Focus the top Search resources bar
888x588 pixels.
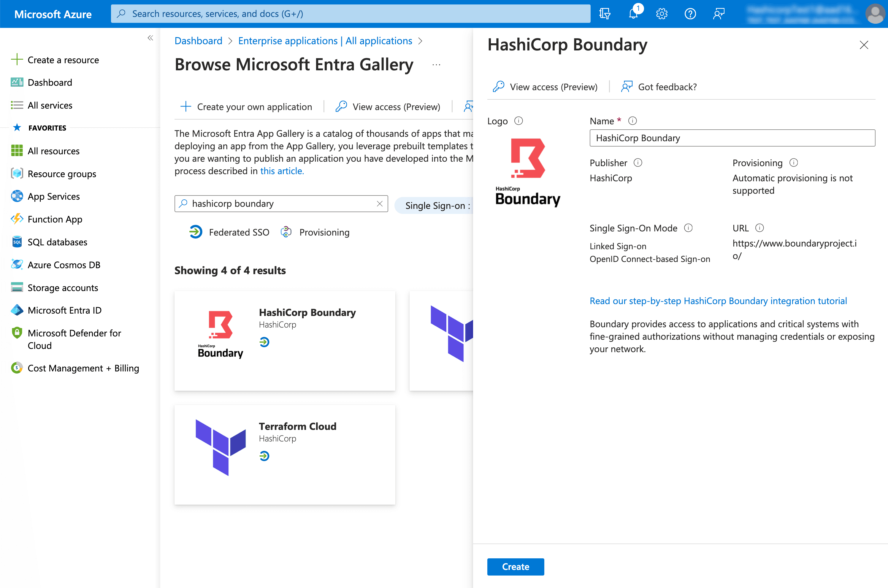point(351,14)
